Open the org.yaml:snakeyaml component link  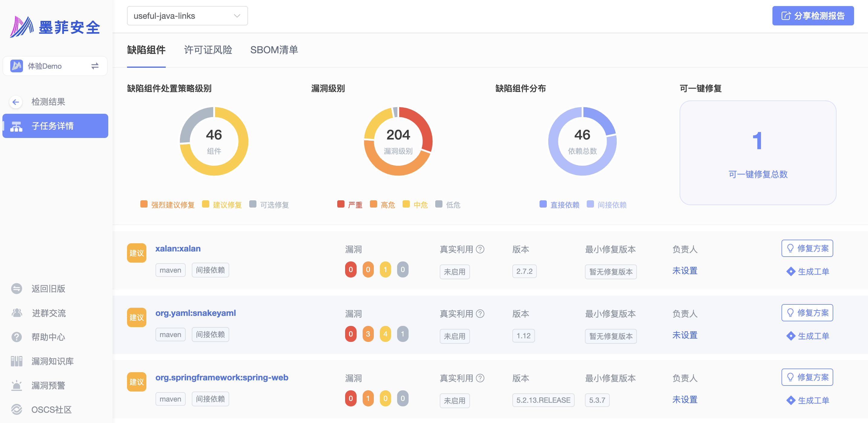click(x=195, y=313)
